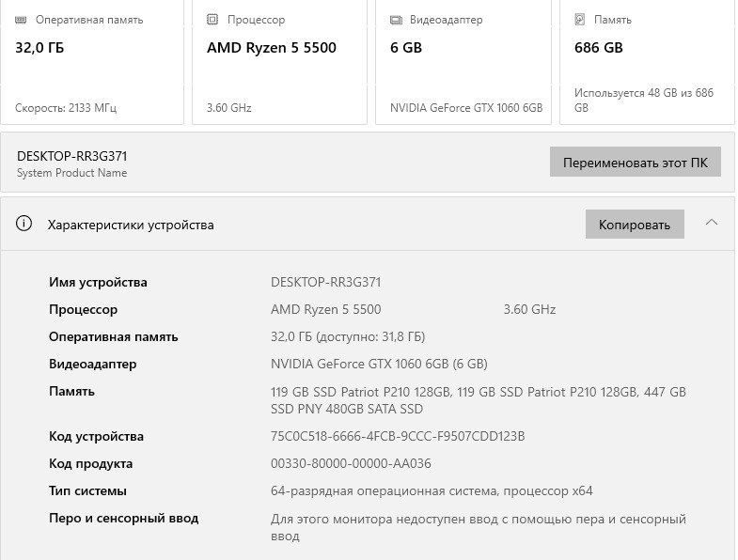Click the DESKTOP-RR3G371 PC name heading
Screen dimensions: 738x560
point(71,156)
